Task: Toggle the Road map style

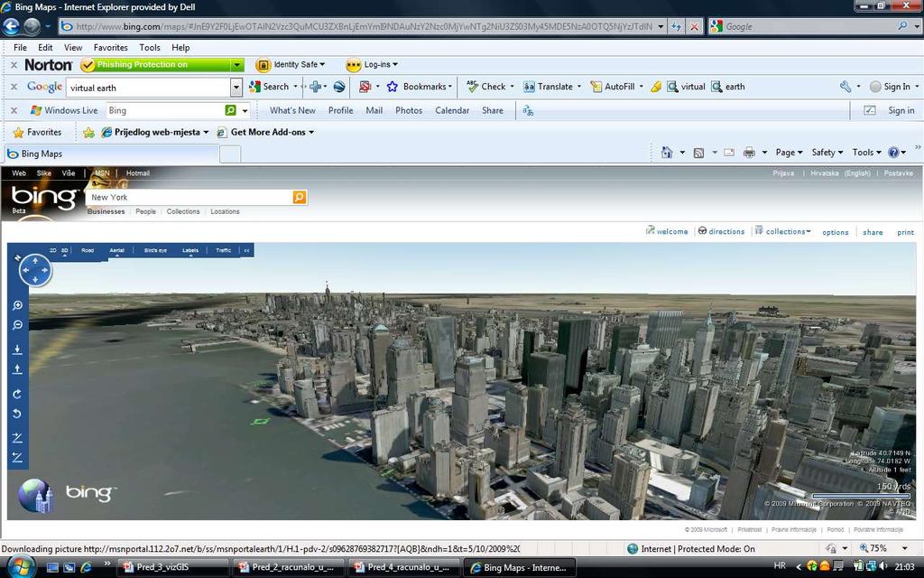Action: (88, 251)
